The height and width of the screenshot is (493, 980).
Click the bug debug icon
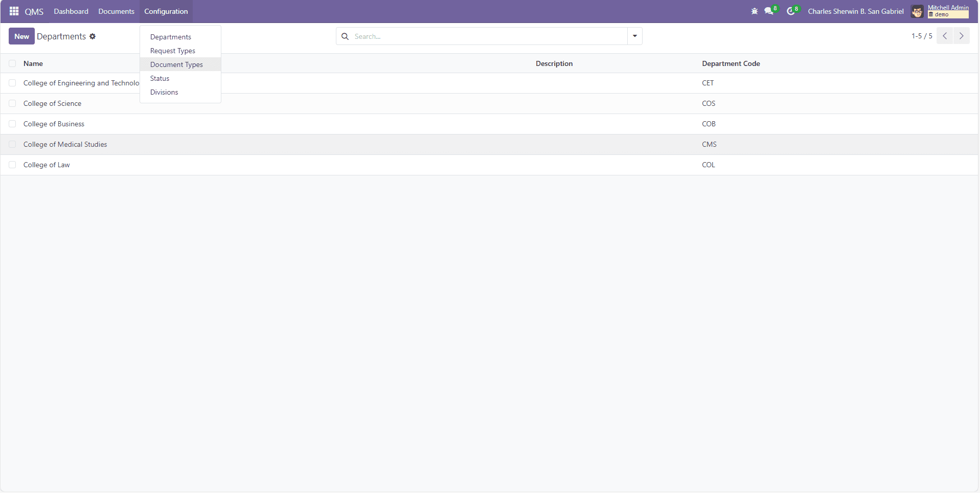click(x=755, y=11)
